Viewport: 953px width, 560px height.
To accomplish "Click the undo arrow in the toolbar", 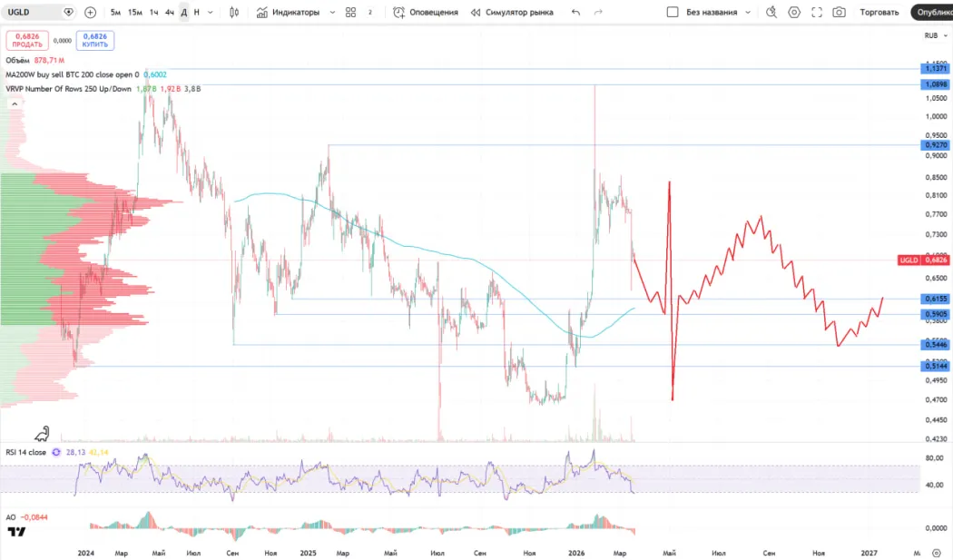I will click(575, 13).
